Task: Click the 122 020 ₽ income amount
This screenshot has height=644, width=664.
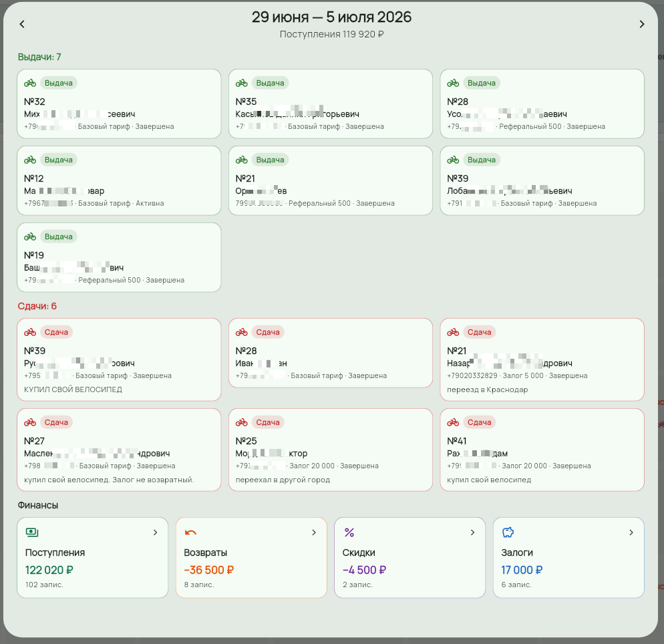Action: [49, 570]
